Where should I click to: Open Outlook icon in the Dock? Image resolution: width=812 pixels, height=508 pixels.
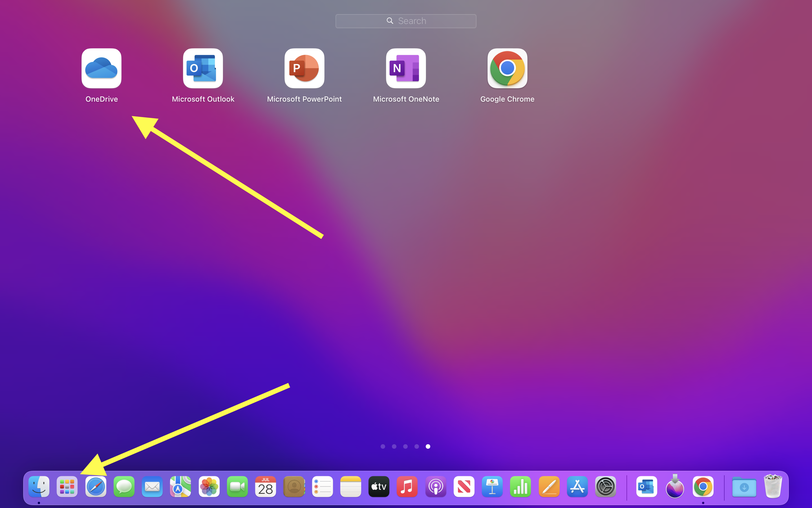pos(646,487)
